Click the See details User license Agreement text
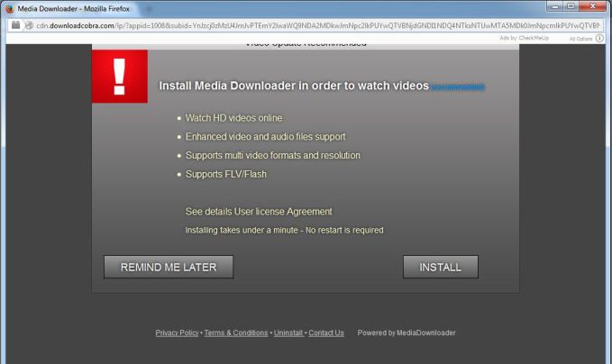This screenshot has width=612, height=364. tap(259, 212)
